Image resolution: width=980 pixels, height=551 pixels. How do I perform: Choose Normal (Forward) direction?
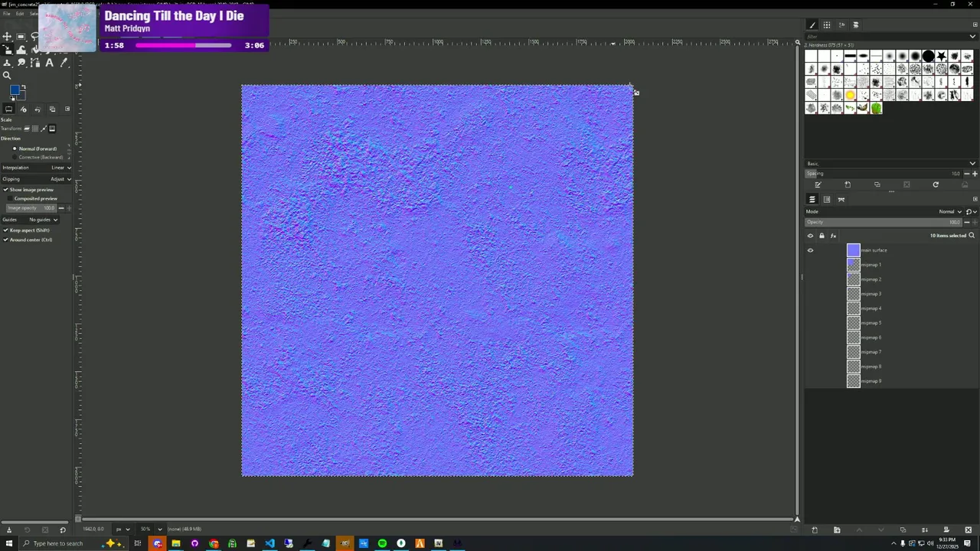[35, 148]
